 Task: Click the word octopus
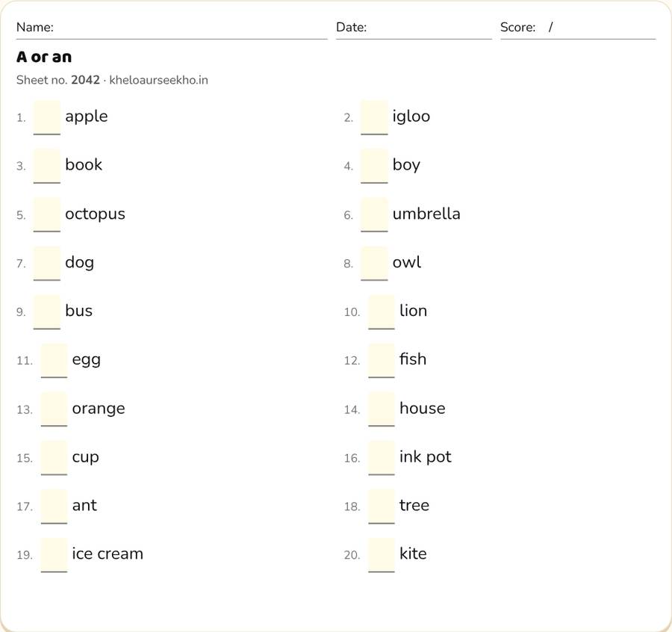[95, 214]
